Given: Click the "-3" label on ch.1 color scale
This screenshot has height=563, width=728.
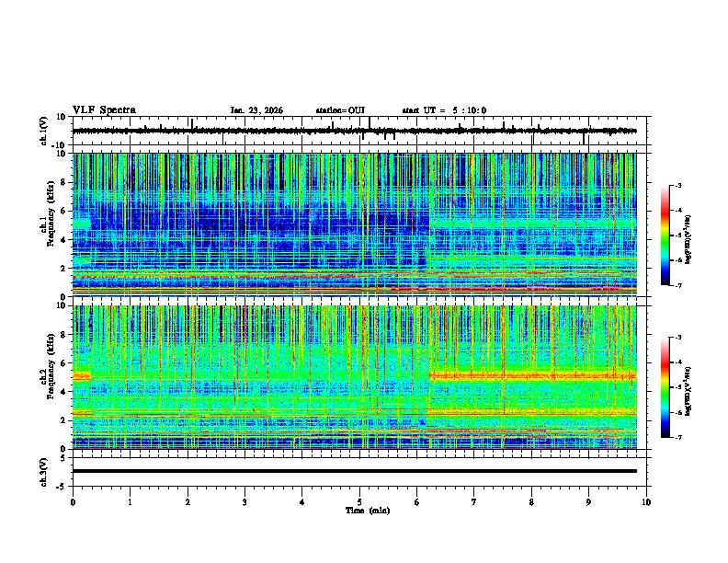Looking at the screenshot, I should tap(677, 186).
